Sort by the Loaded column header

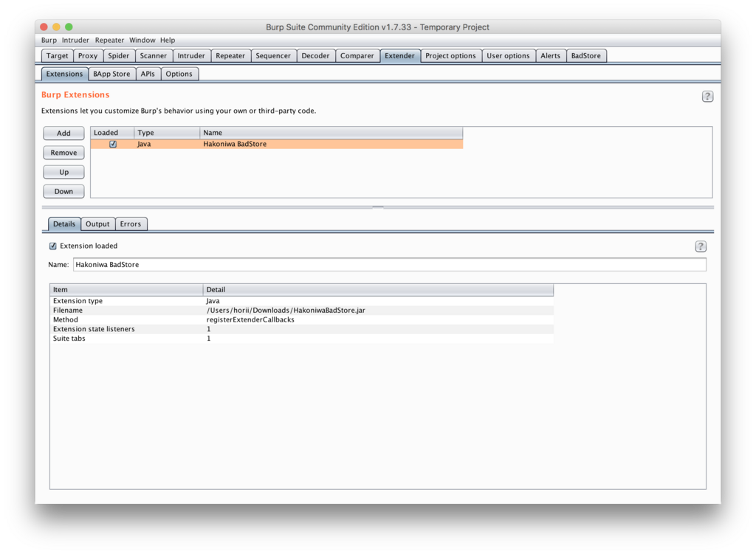click(112, 133)
